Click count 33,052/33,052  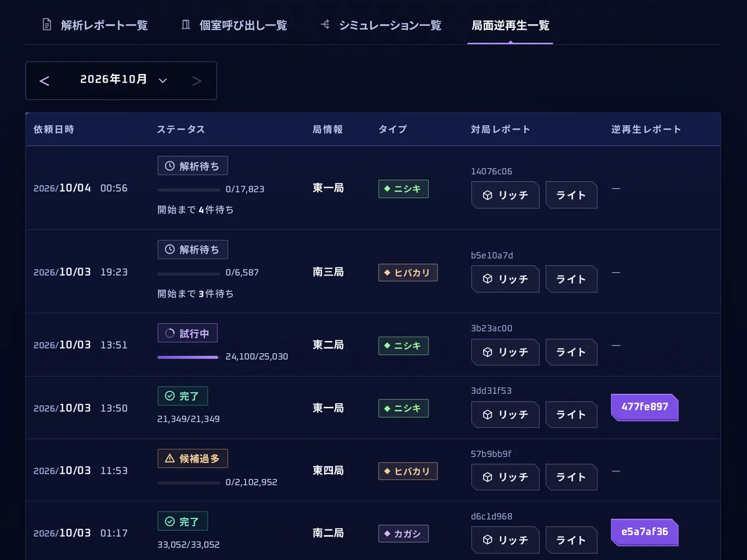pyautogui.click(x=189, y=544)
